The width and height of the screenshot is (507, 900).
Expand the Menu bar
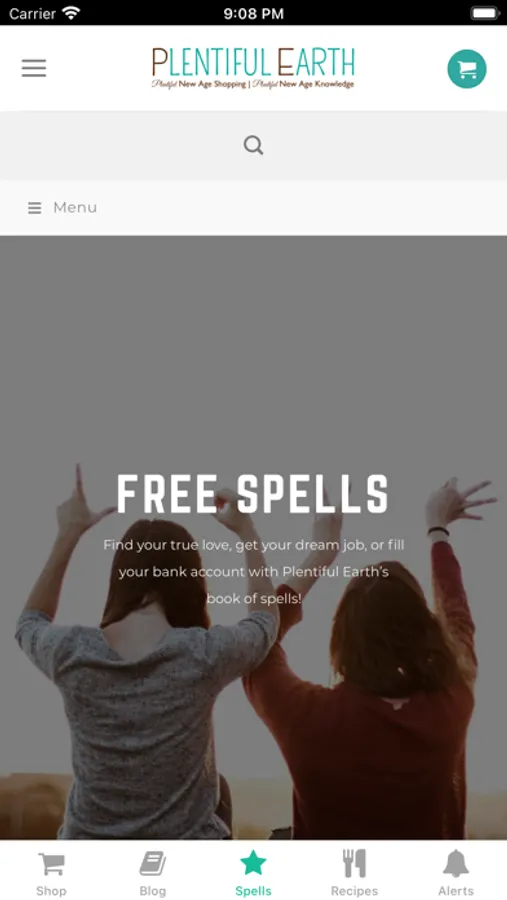click(x=253, y=207)
